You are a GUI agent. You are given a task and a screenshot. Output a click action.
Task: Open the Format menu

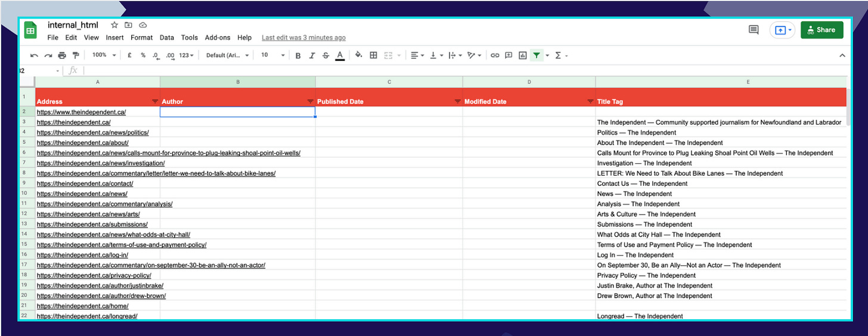click(x=142, y=38)
